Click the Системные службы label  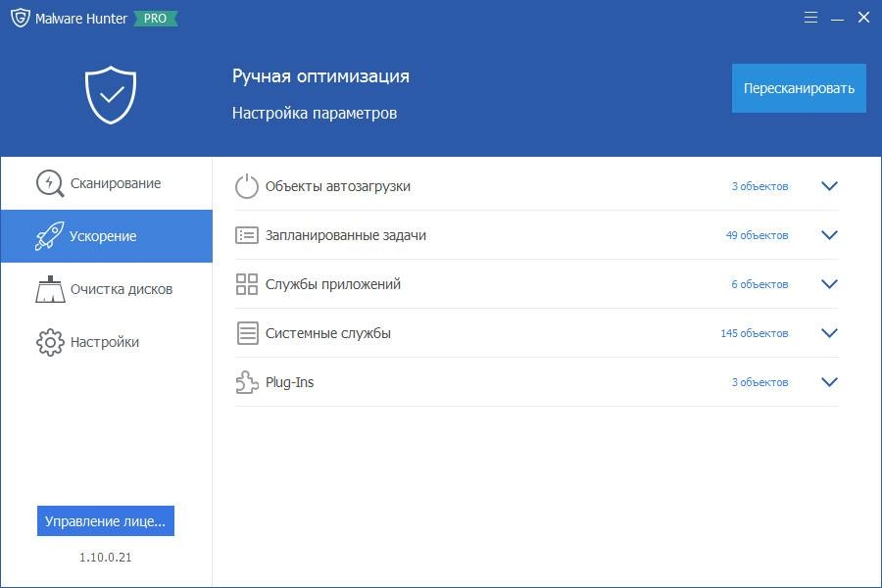click(328, 333)
